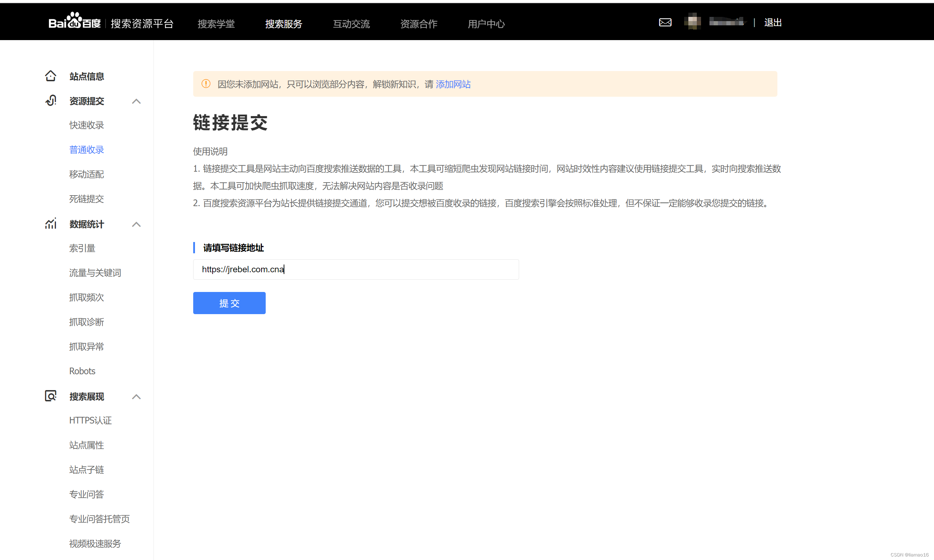Open 死链提交 in sidebar
The width and height of the screenshot is (934, 560).
click(87, 199)
